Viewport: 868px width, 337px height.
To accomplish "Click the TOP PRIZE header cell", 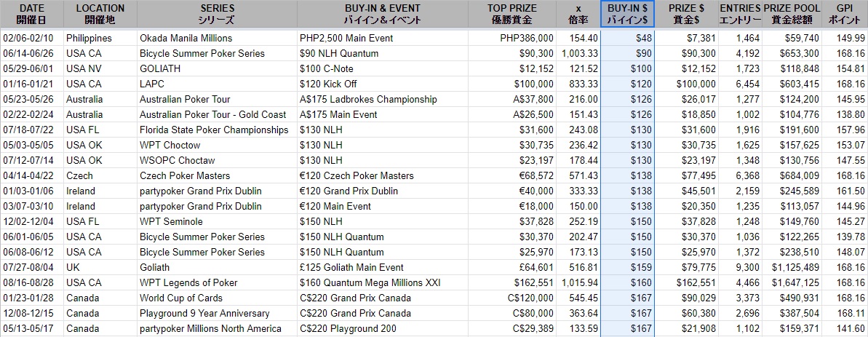I will coord(512,14).
